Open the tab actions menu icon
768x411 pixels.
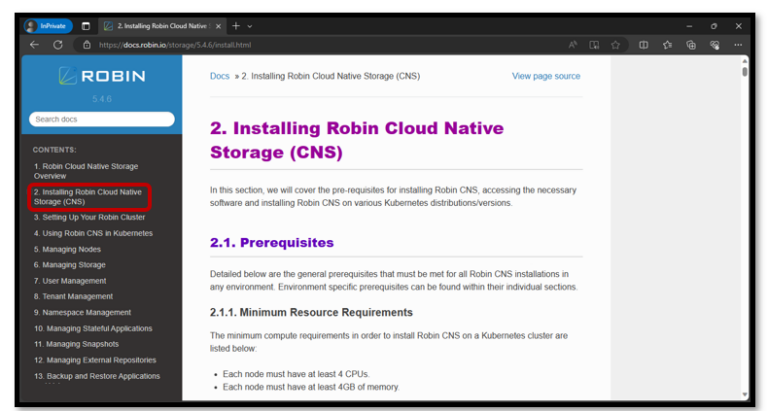pos(86,26)
